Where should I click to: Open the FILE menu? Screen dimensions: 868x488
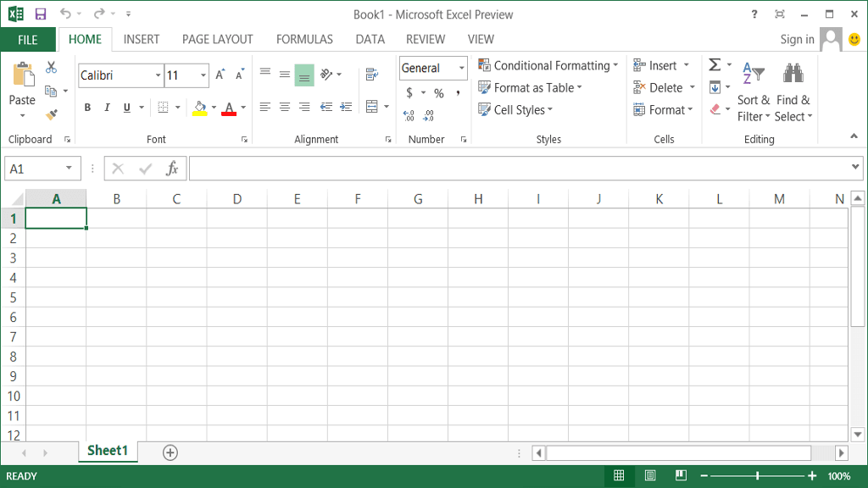point(28,39)
